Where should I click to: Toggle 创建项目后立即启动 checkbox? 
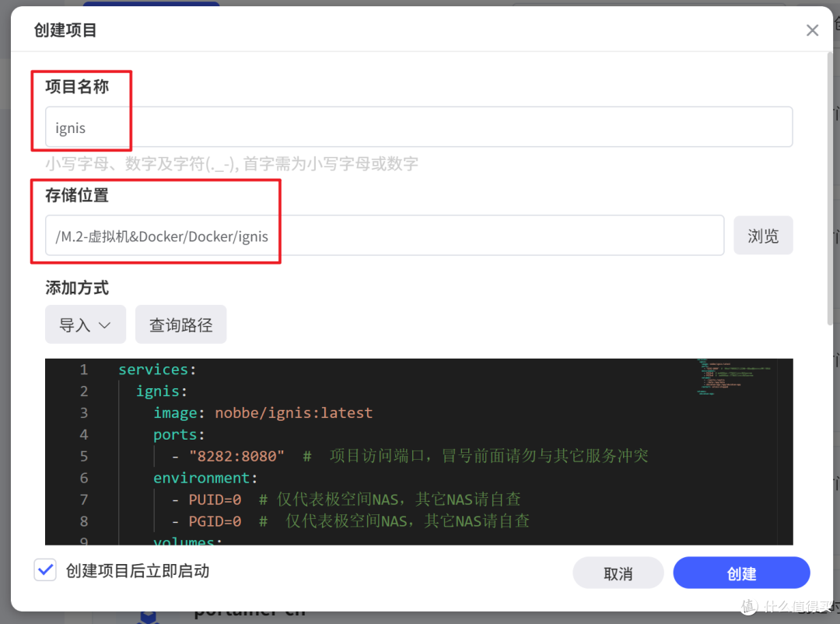click(x=46, y=570)
